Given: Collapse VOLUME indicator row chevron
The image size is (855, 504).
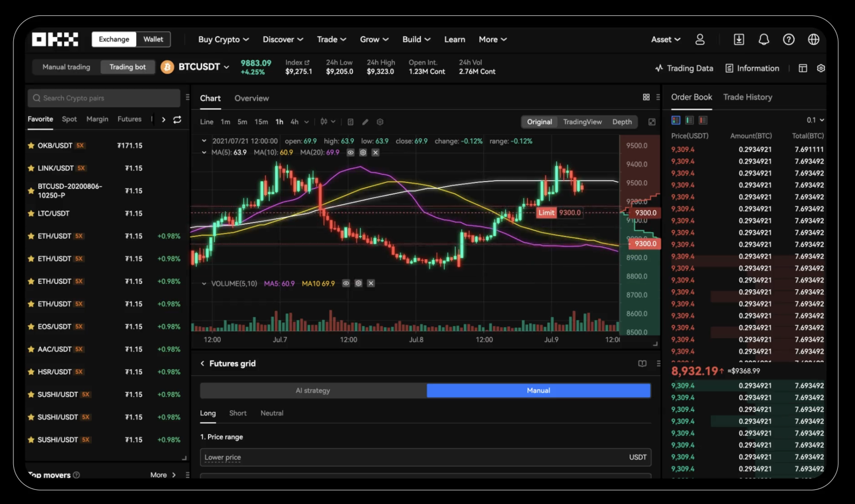Looking at the screenshot, I should [x=204, y=283].
